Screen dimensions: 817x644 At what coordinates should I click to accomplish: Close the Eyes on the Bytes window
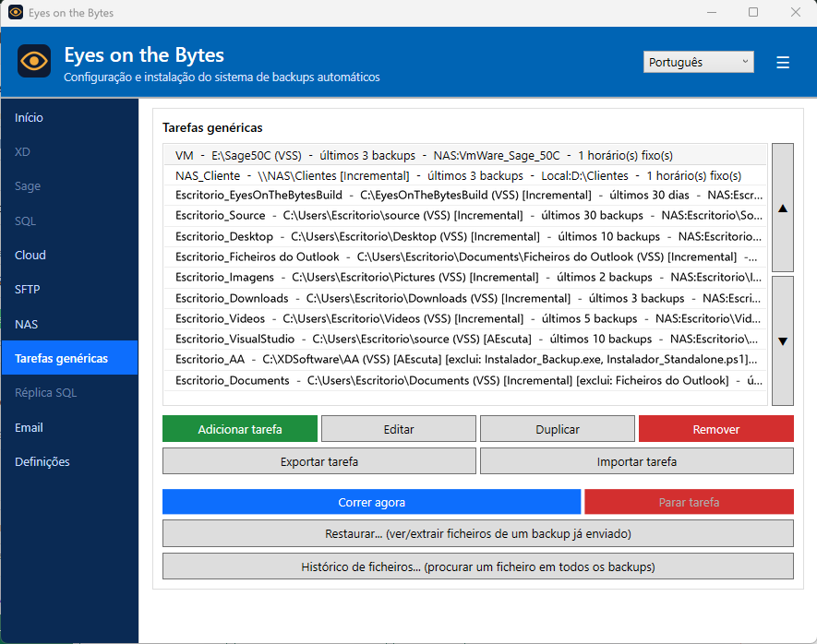tap(796, 13)
